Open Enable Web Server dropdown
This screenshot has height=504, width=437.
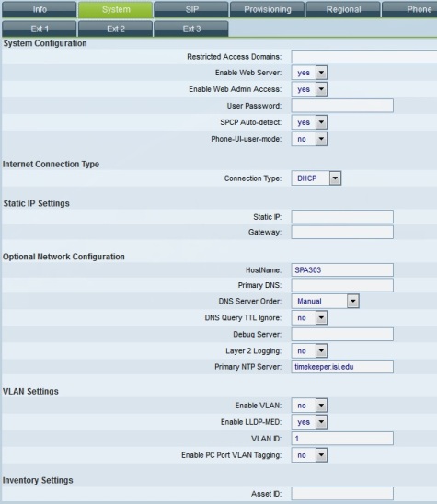pyautogui.click(x=309, y=73)
